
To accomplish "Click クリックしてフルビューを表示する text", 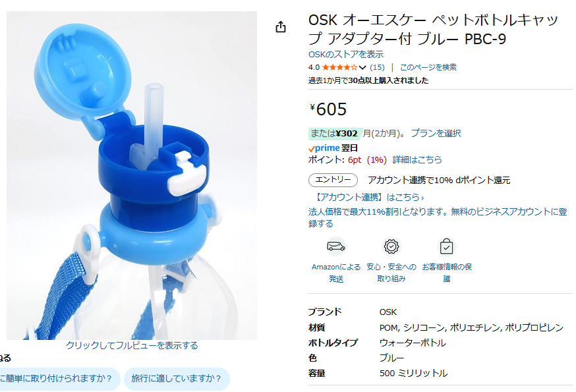I will point(132,345).
